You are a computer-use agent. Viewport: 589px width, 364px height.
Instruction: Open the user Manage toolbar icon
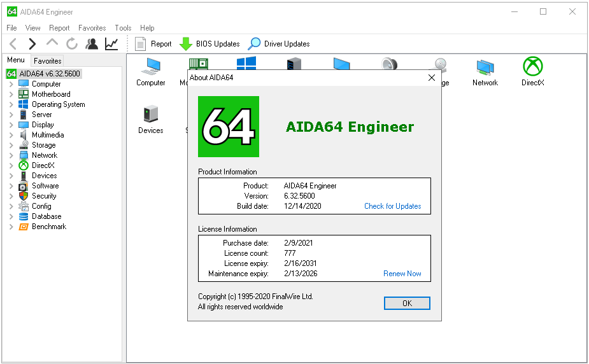92,44
